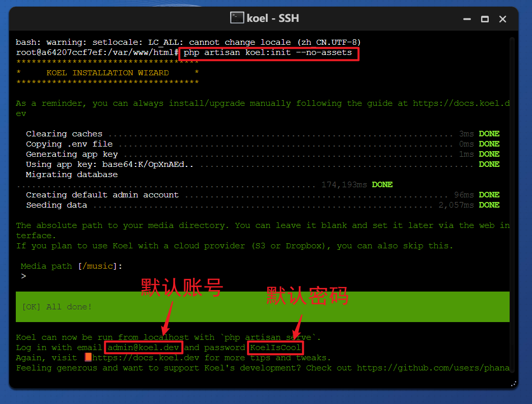The width and height of the screenshot is (532, 404).
Task: Open the https://docs.koel.dev link in the bottom line
Action: click(x=146, y=358)
